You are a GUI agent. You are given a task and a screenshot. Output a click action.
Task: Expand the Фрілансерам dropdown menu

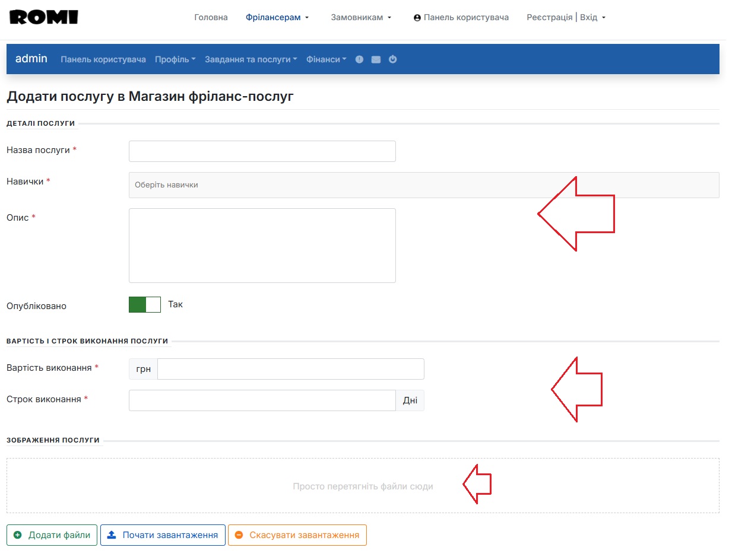tap(277, 18)
